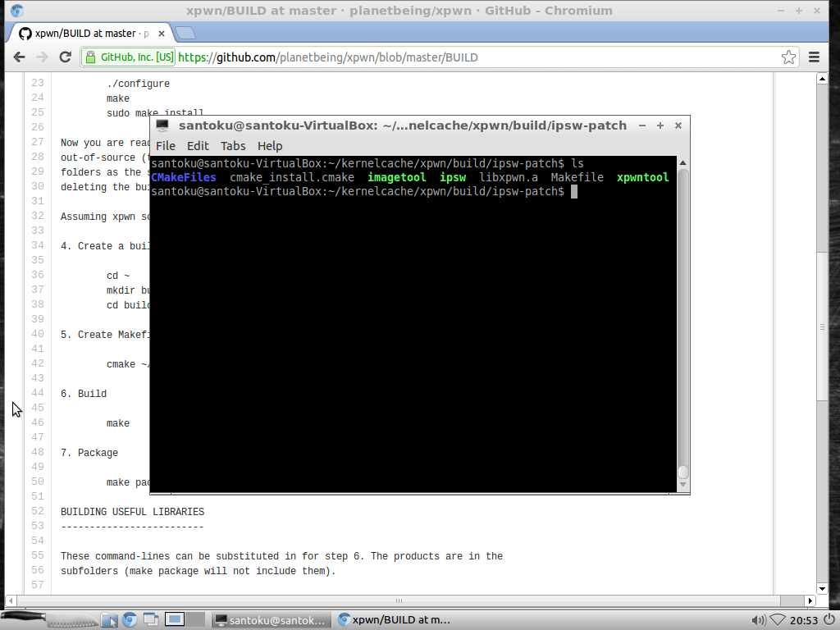Open the terminal File menu
Image resolution: width=840 pixels, height=630 pixels.
[166, 146]
